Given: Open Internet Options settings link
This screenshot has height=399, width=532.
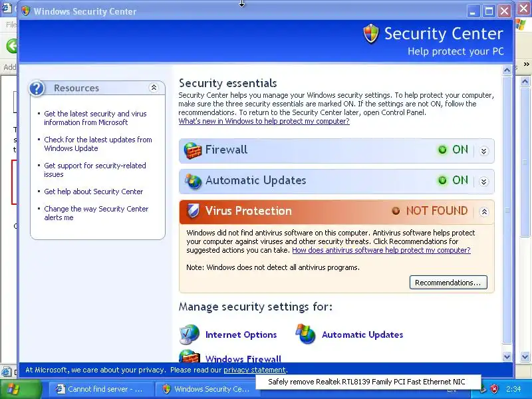Looking at the screenshot, I should [241, 334].
